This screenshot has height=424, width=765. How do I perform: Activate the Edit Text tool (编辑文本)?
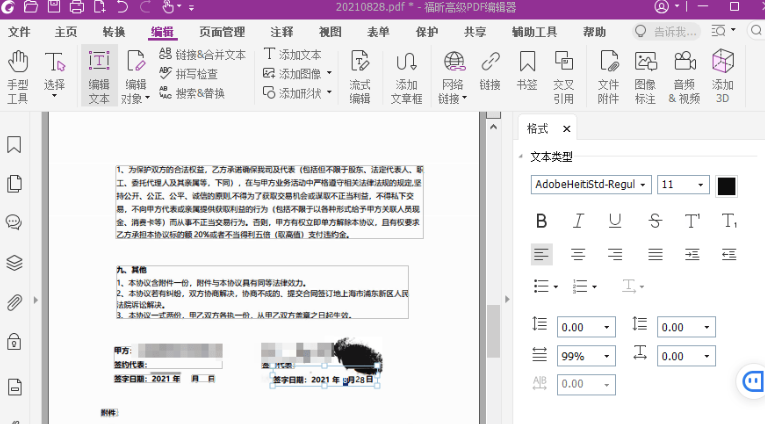99,77
